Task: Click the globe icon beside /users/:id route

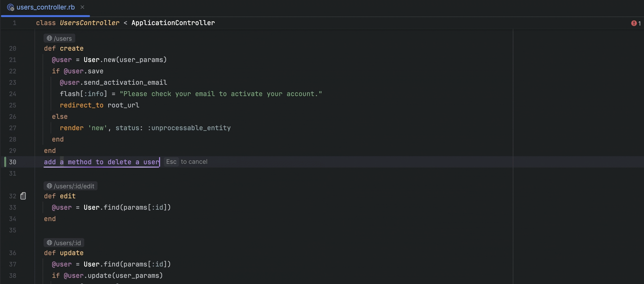Action: [49, 243]
